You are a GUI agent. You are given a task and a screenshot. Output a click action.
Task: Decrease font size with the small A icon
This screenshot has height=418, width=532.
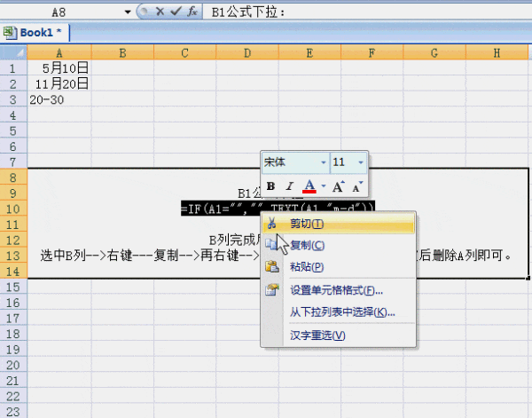[x=357, y=186]
